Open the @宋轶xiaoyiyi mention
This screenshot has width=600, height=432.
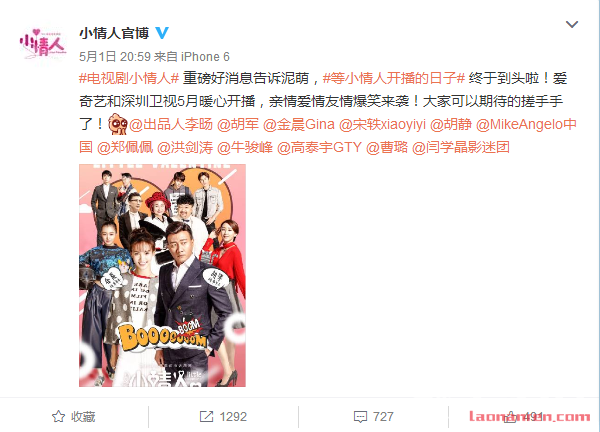pyautogui.click(x=382, y=124)
